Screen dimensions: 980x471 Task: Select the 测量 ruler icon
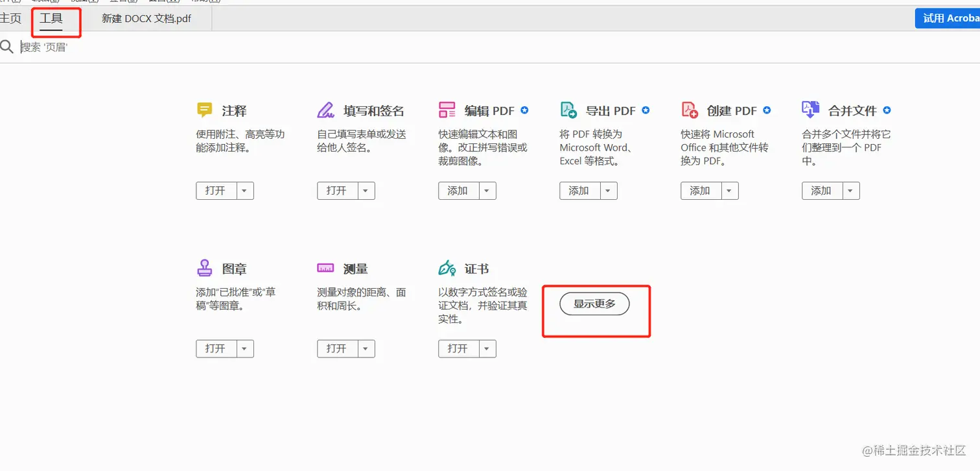(325, 268)
